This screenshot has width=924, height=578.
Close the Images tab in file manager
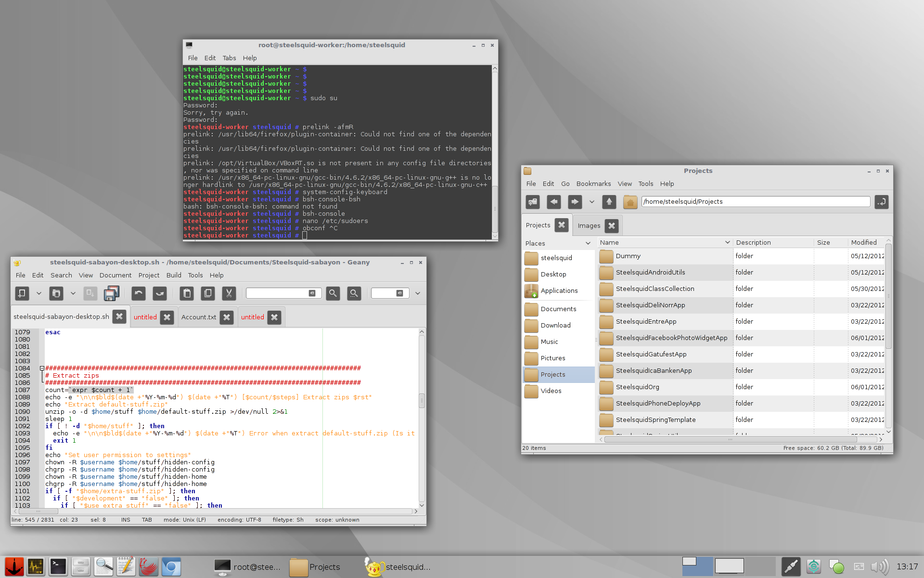pos(612,225)
